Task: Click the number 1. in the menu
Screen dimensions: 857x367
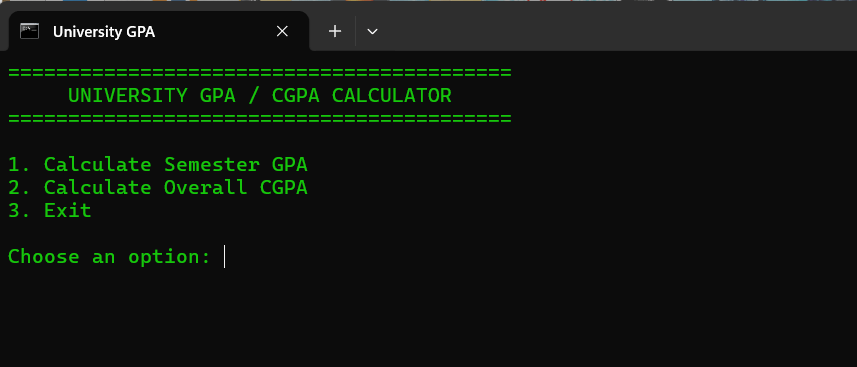Action: (20, 164)
